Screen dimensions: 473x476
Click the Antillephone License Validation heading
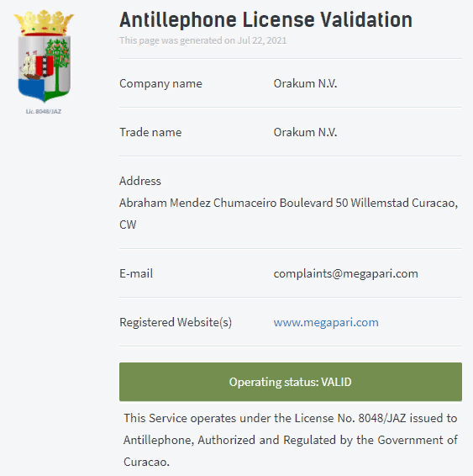266,19
